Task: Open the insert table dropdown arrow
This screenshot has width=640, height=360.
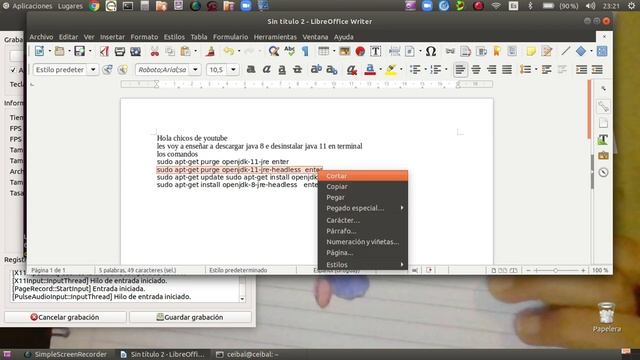Action: pos(333,51)
